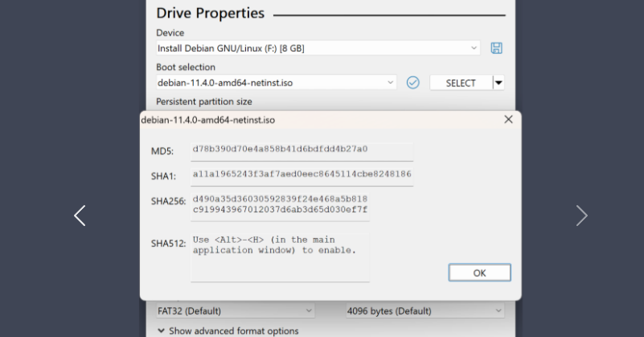Open the Boot selection ISO dropdown
The image size is (644, 337).
276,83
